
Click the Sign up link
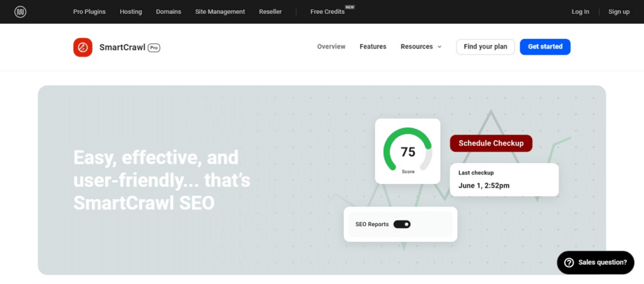coord(619,12)
